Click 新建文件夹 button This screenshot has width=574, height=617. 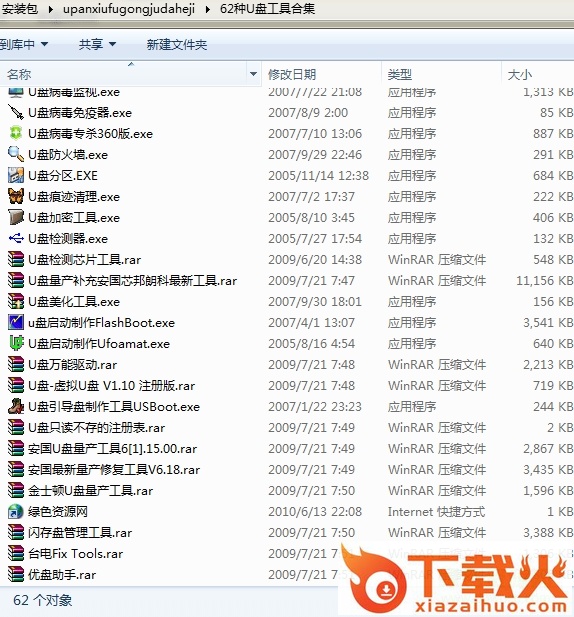tap(177, 44)
